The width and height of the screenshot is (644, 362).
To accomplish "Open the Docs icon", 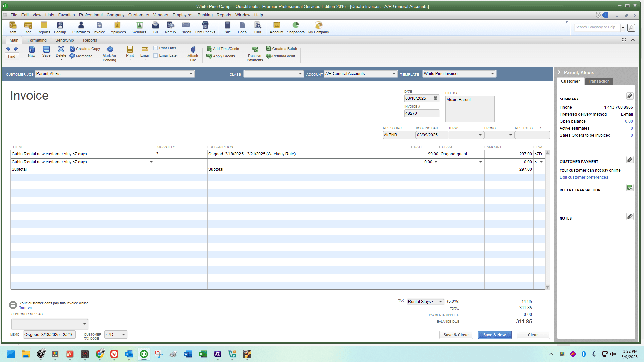I will pos(242,27).
